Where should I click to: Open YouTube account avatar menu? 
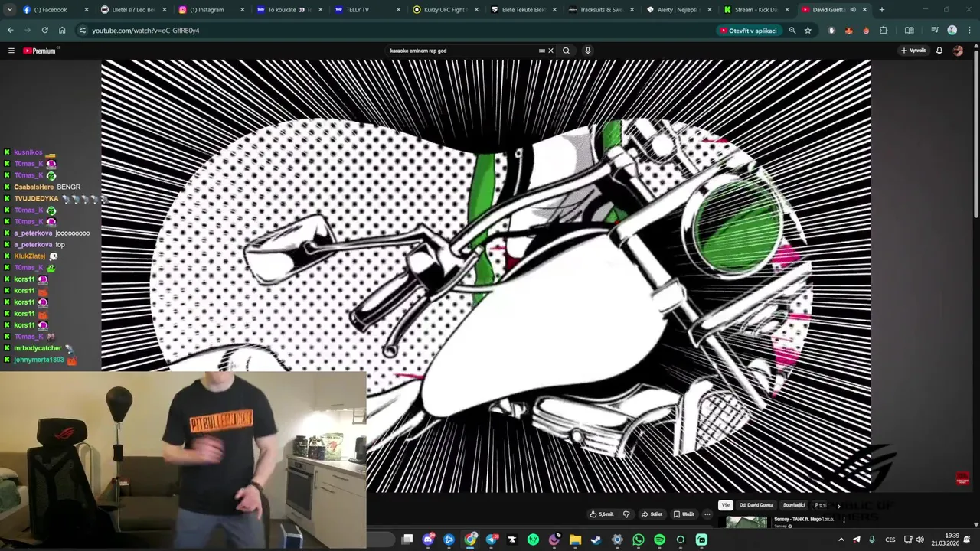(x=958, y=51)
